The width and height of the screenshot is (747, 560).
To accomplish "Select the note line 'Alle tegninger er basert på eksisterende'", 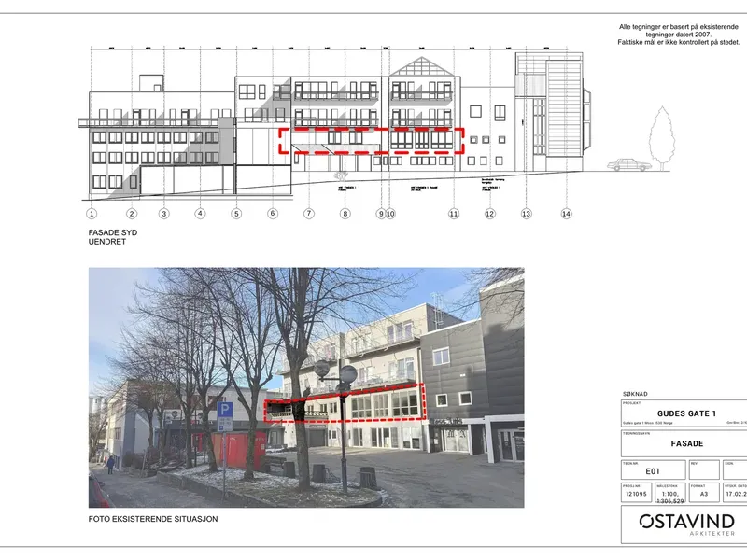I will click(x=679, y=27).
